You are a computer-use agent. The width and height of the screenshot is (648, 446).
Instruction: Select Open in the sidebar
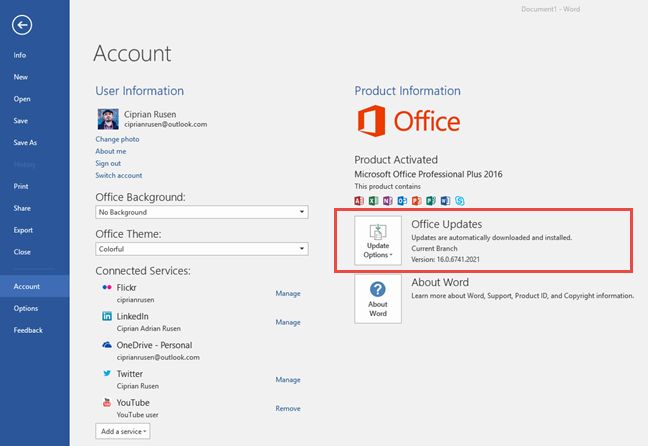[x=22, y=99]
